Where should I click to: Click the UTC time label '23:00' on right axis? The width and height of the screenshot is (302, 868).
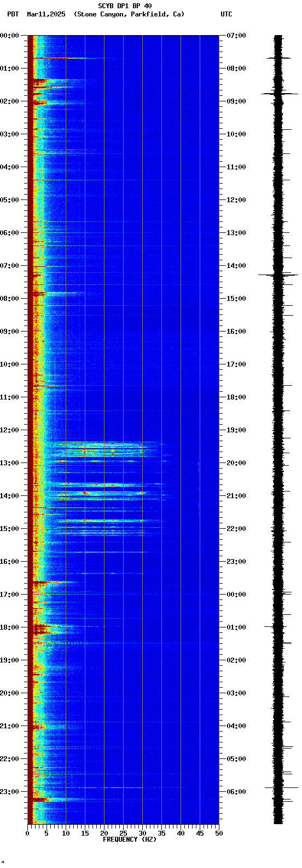(236, 562)
